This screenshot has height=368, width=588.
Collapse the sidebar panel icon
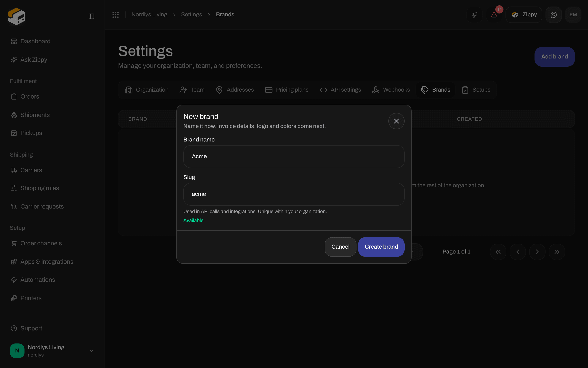[91, 16]
